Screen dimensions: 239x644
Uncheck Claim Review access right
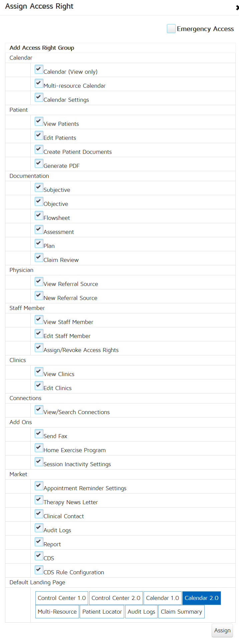[39, 258]
